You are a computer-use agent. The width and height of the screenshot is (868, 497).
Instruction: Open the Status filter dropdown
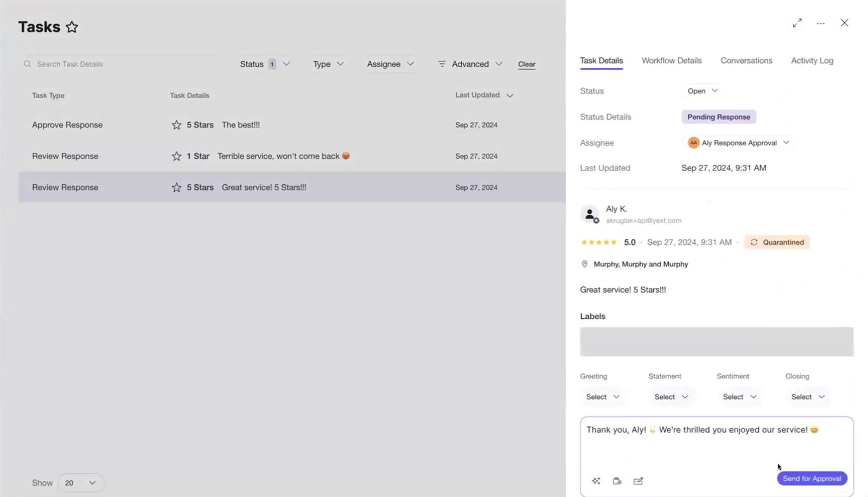265,63
